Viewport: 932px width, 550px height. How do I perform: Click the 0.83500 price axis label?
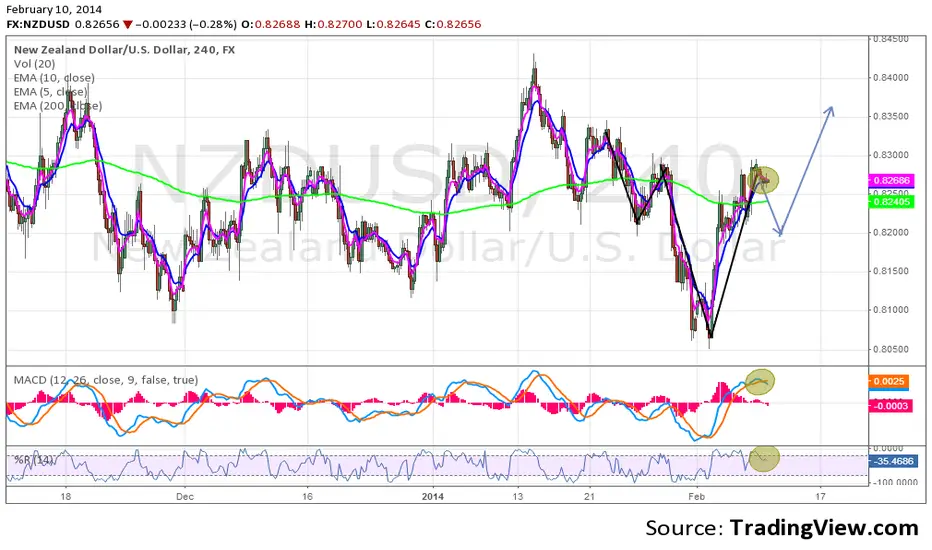coord(890,116)
